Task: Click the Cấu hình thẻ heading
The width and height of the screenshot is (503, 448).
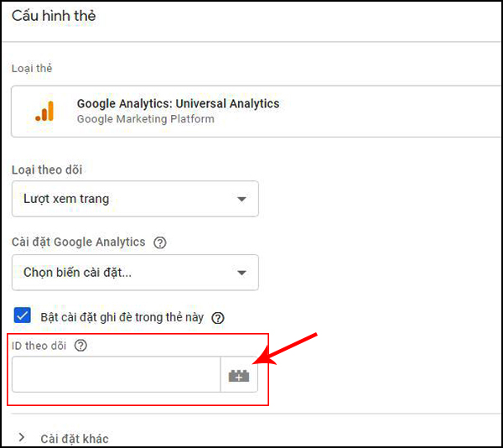Action: pos(54,16)
